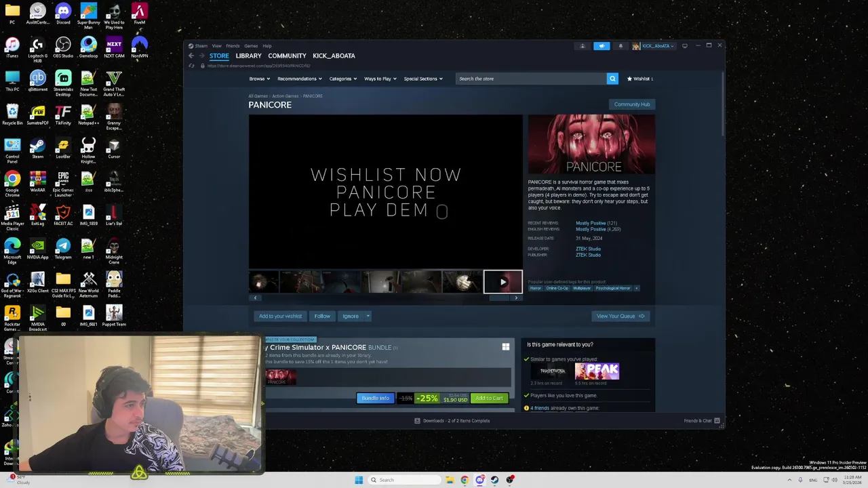
Task: Open Ways to Play dropdown
Action: point(380,79)
